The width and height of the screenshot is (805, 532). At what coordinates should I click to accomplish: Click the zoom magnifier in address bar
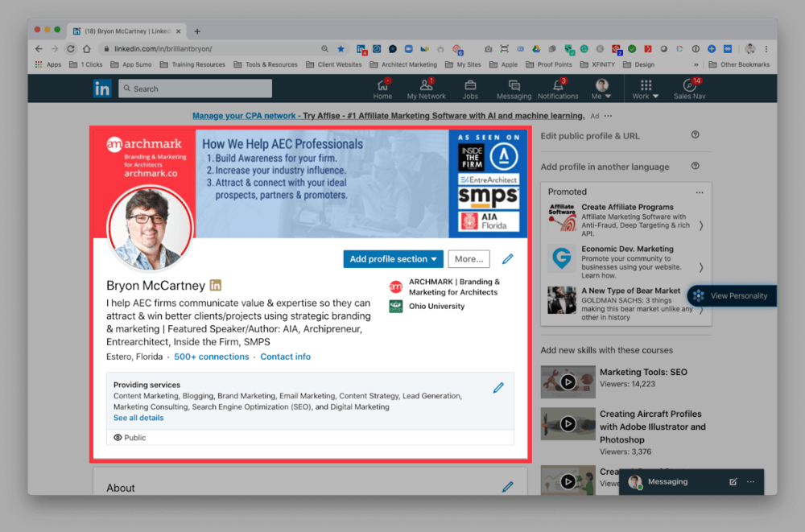click(324, 49)
